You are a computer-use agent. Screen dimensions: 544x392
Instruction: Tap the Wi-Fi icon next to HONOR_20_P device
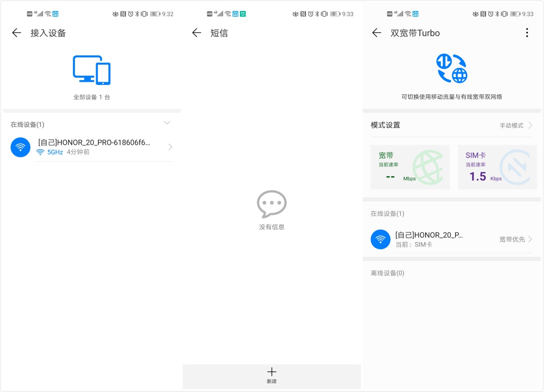380,239
